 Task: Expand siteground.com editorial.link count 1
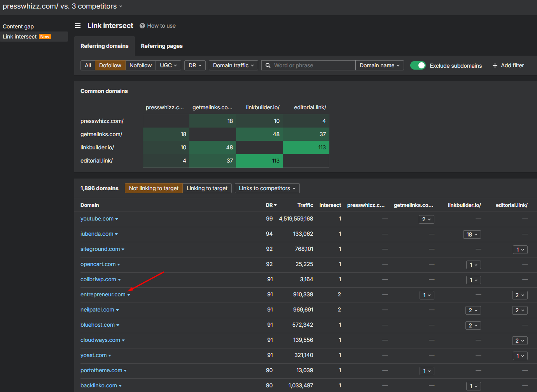[520, 250]
